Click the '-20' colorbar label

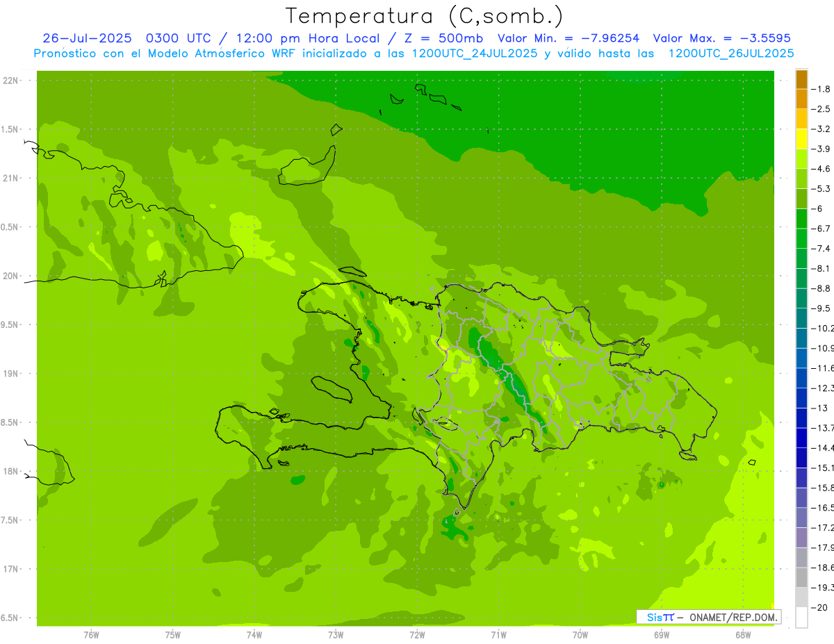click(819, 607)
